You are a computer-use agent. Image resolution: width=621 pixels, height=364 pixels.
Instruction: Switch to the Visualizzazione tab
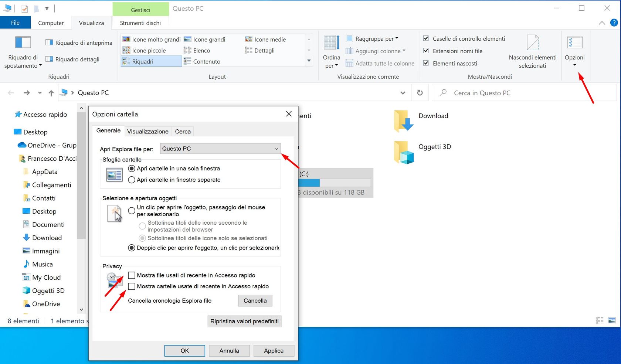[147, 131]
